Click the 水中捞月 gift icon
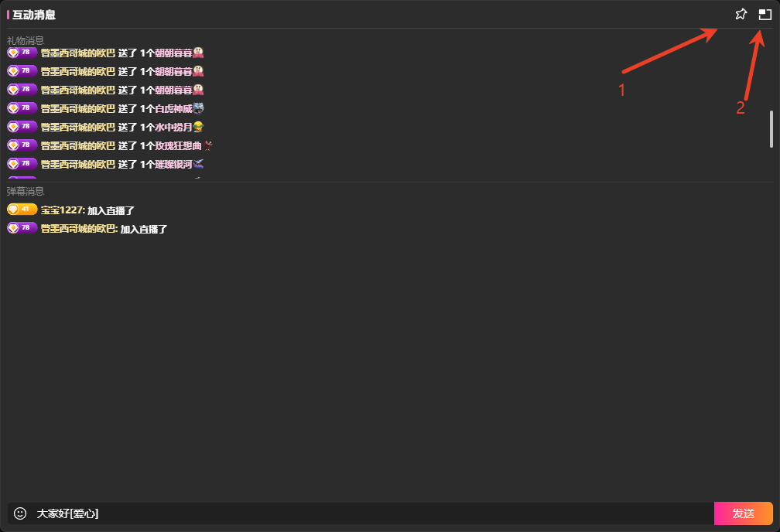This screenshot has width=780, height=532. pos(198,127)
